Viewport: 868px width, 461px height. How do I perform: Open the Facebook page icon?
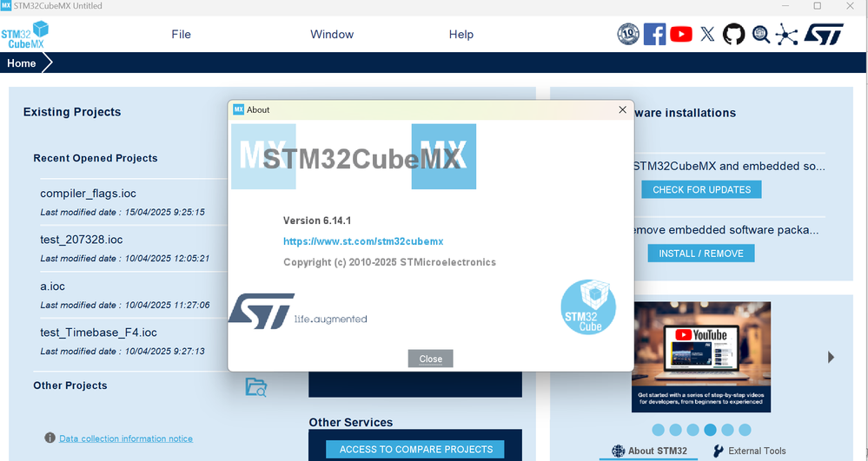click(654, 35)
